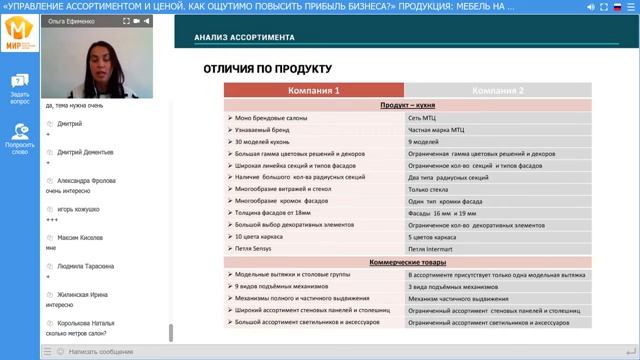Screen dimensions: 640x360
Task: Click the chat name Александра Фролова
Action: 87,180
